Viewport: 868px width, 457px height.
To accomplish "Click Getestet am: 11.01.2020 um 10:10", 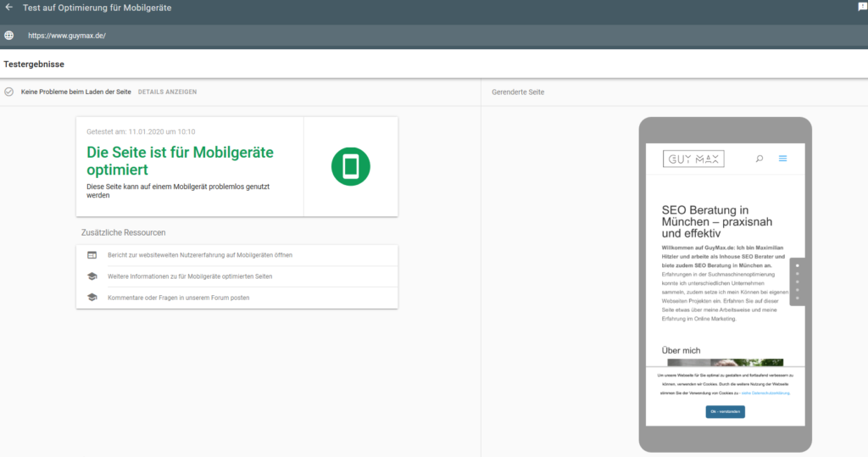I will tap(141, 131).
